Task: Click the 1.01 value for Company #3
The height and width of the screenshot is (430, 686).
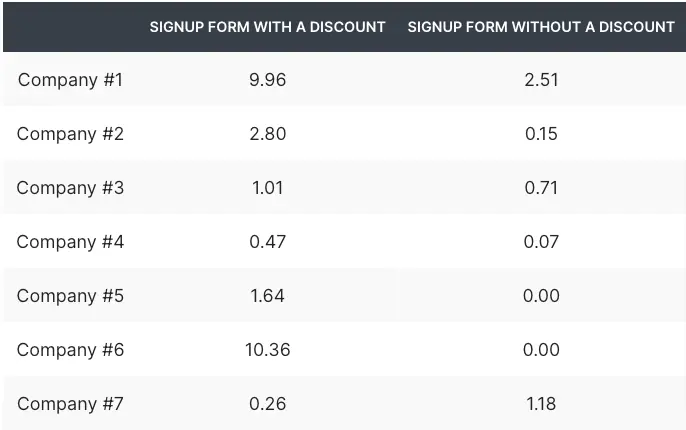Action: click(267, 188)
